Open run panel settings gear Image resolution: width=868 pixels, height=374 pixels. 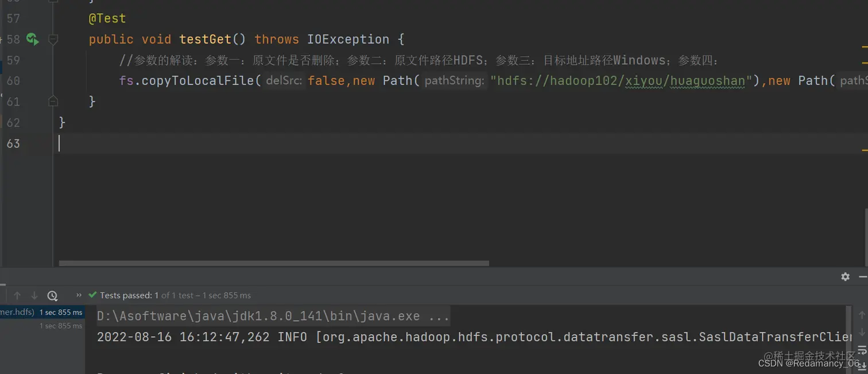pyautogui.click(x=845, y=276)
